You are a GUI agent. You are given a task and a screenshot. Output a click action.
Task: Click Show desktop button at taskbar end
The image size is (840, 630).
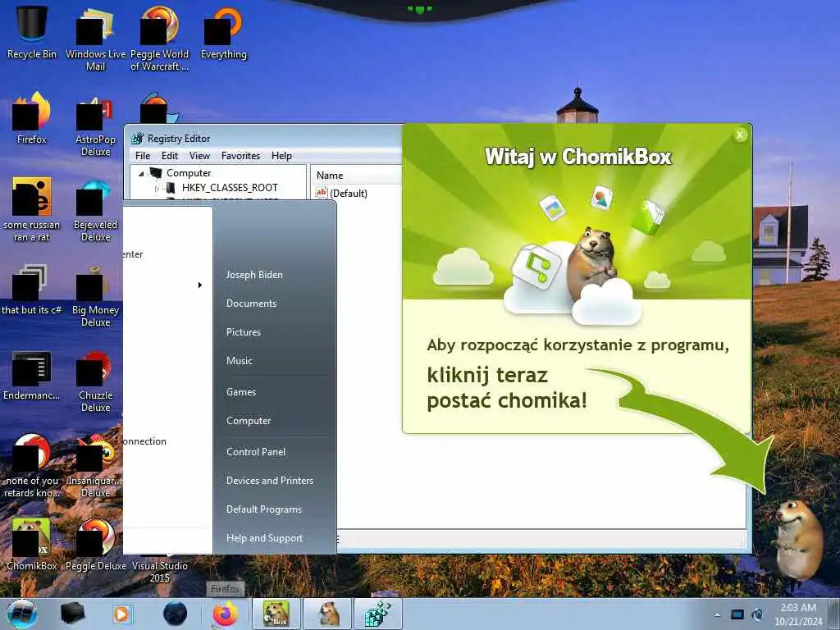tap(835, 614)
